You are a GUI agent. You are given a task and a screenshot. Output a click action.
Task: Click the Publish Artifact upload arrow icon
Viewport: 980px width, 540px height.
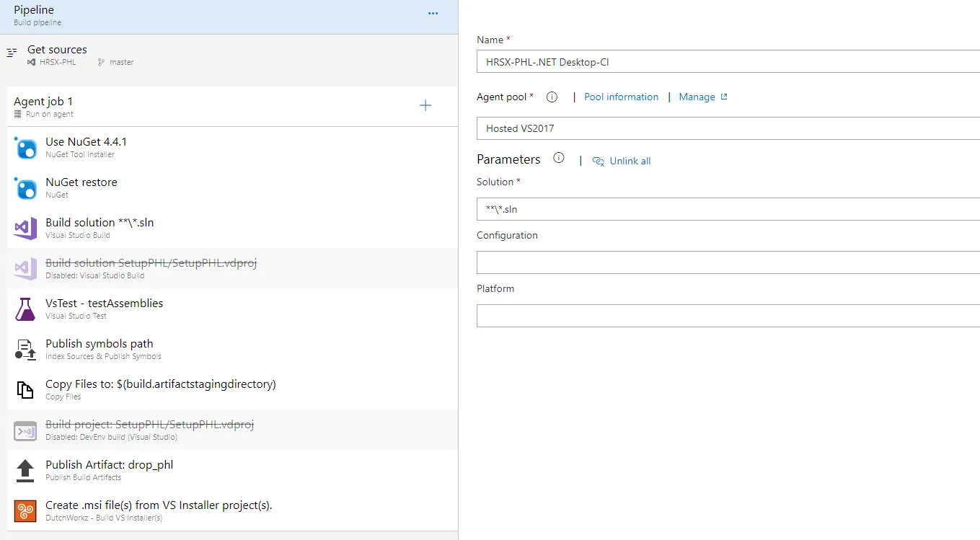[x=26, y=471]
